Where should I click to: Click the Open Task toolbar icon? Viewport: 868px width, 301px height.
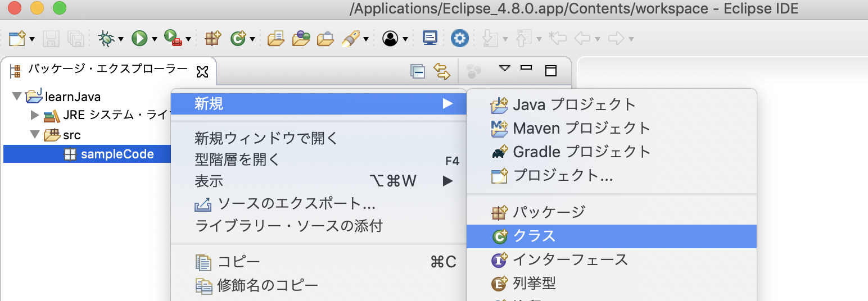point(301,38)
